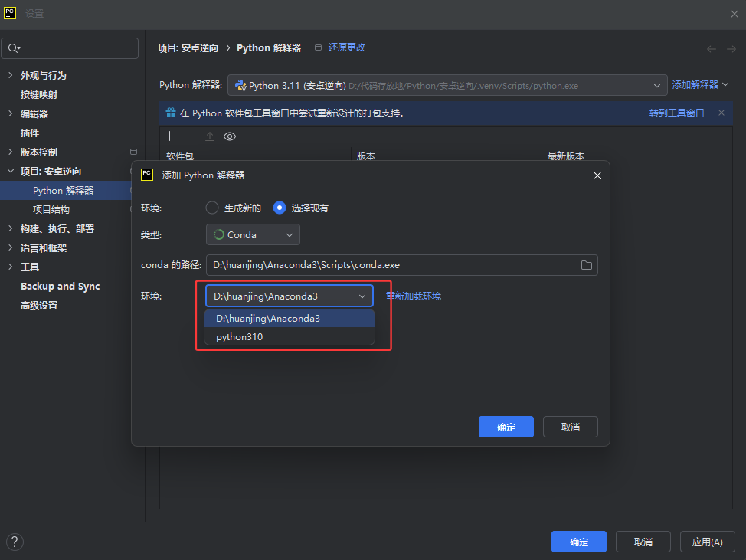Click the 转到工具窗口 link

point(676,113)
